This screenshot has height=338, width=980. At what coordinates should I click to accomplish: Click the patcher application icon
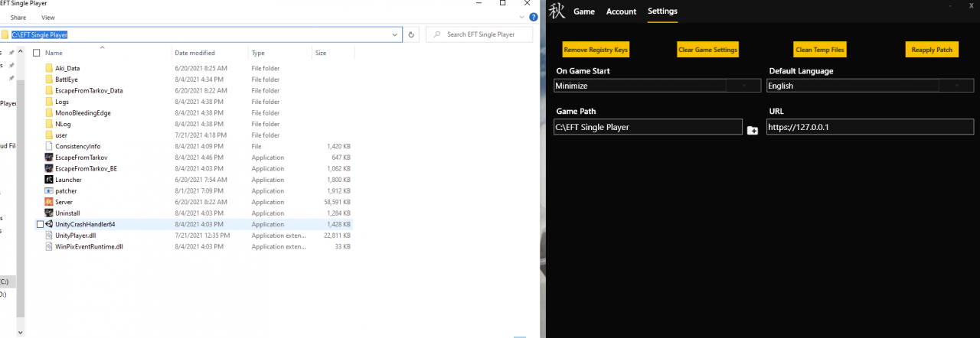(x=49, y=191)
